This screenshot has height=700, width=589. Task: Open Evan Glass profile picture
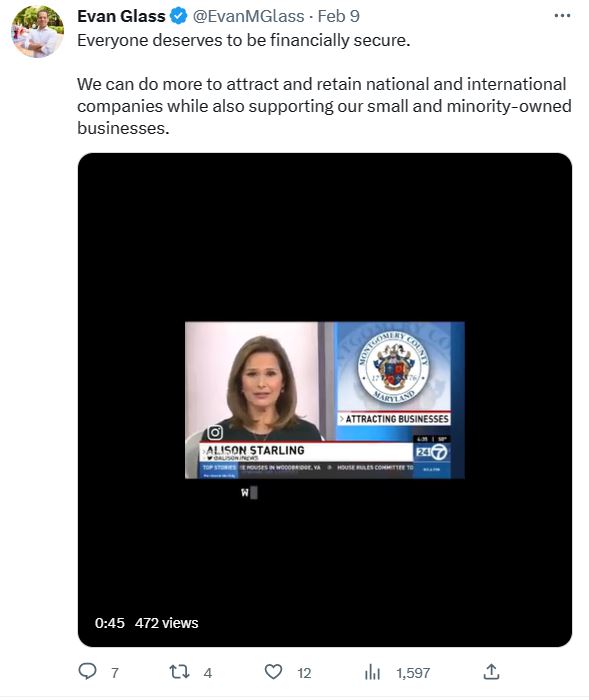(x=38, y=31)
